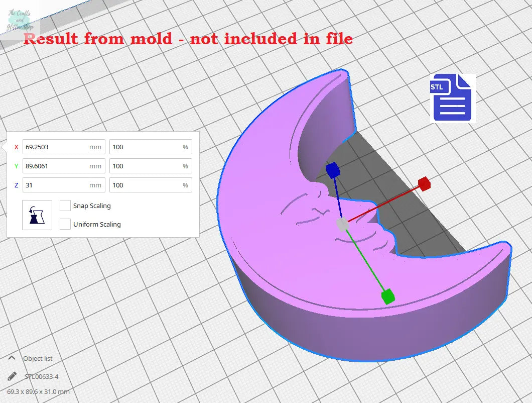Click the grey center scale handle

[x=342, y=224]
